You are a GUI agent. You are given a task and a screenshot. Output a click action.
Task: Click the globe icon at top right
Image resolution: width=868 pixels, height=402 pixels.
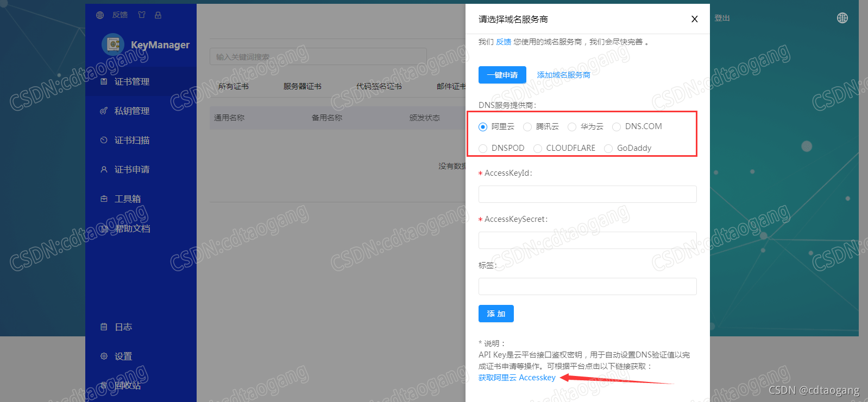[842, 18]
